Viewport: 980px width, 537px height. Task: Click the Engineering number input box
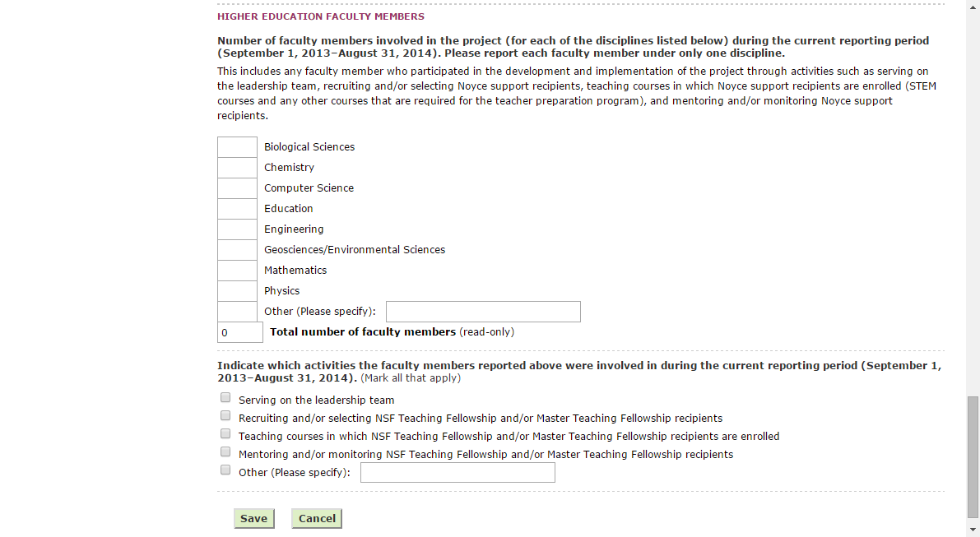click(x=237, y=229)
